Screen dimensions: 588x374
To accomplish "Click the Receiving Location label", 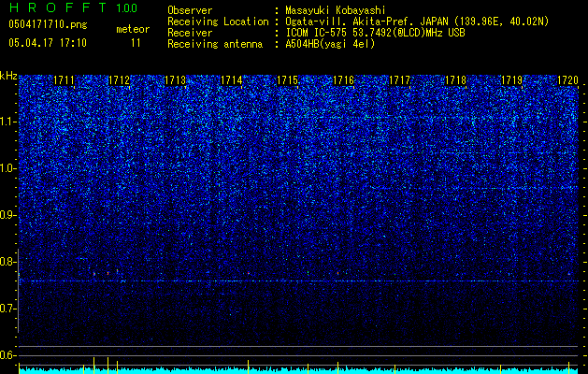I will coord(218,22).
